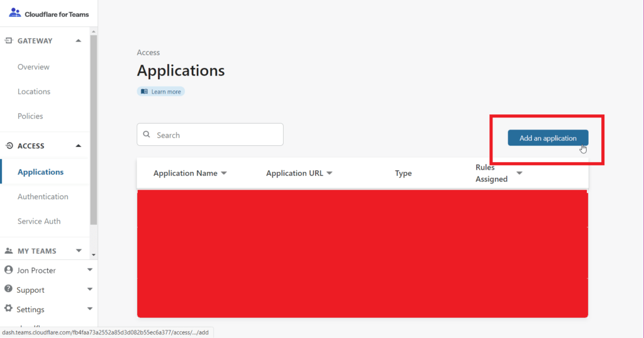Click the Type column header

403,173
